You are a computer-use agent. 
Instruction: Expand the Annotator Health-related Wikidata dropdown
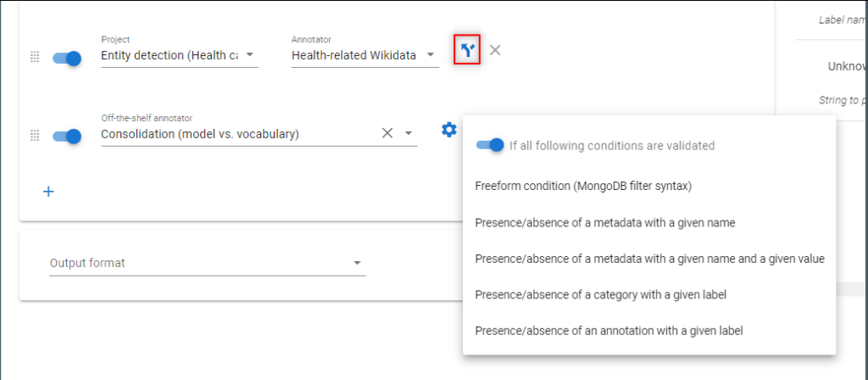point(430,55)
